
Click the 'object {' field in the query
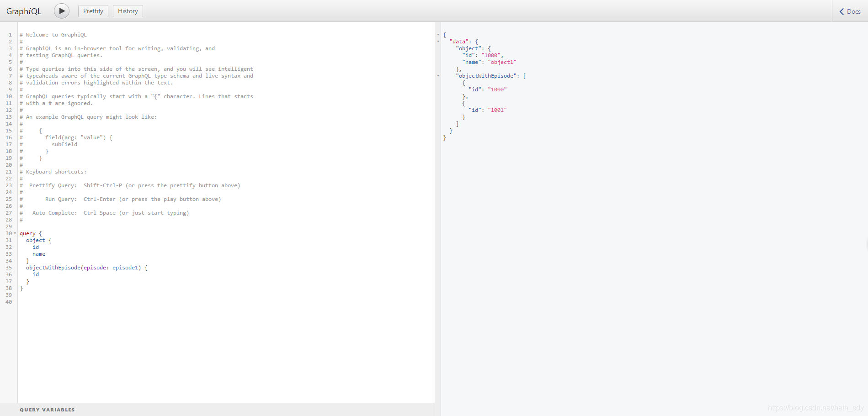coord(39,240)
